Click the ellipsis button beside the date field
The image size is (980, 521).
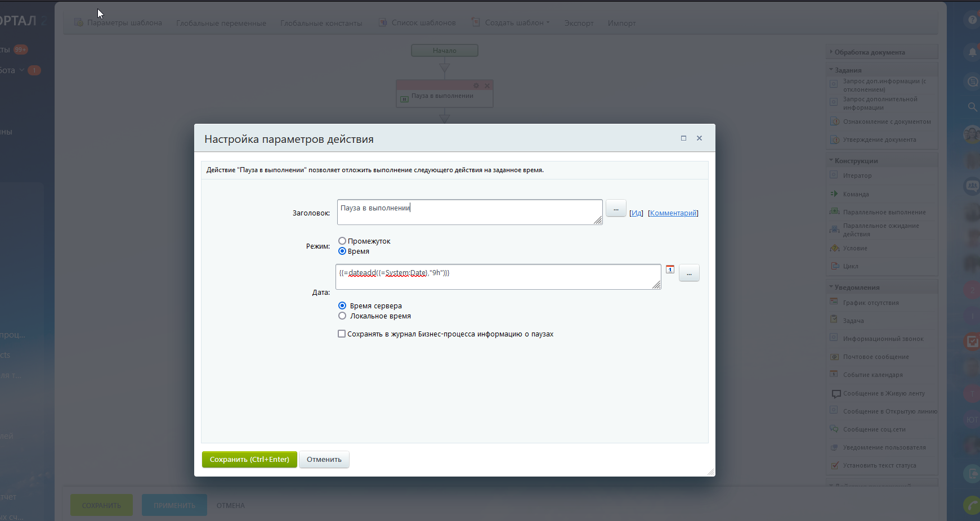[x=689, y=273]
